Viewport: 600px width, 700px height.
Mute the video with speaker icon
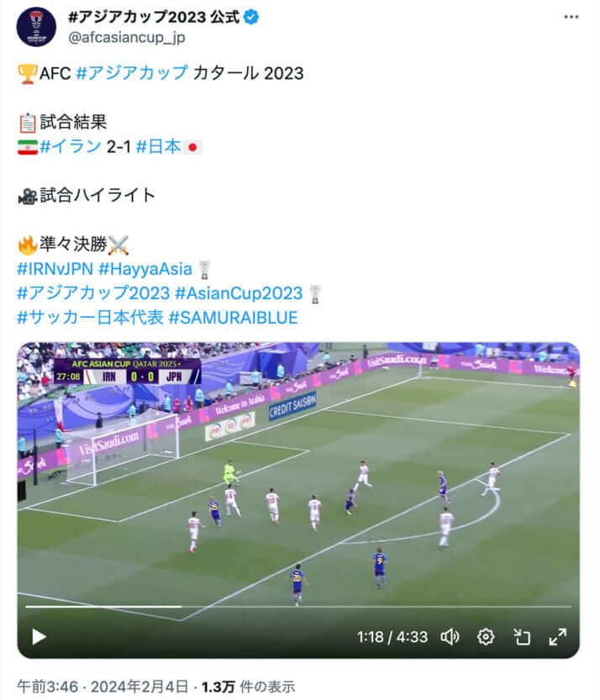[x=450, y=637]
